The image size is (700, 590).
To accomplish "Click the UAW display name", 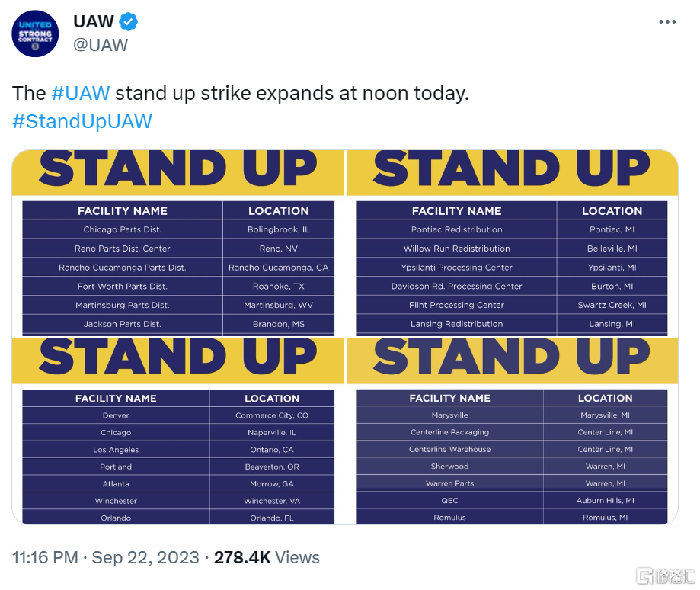I will [x=93, y=21].
